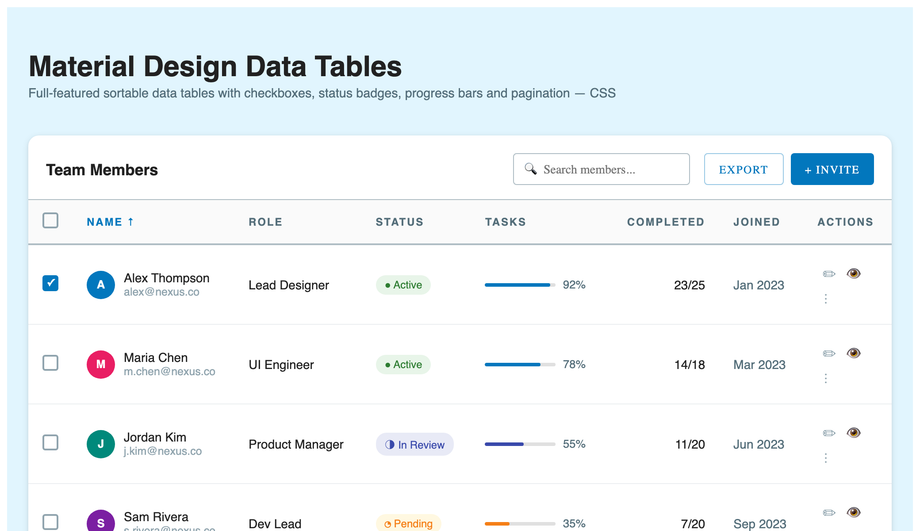Image resolution: width=920 pixels, height=531 pixels.
Task: Click into the Search members field
Action: pos(601,169)
